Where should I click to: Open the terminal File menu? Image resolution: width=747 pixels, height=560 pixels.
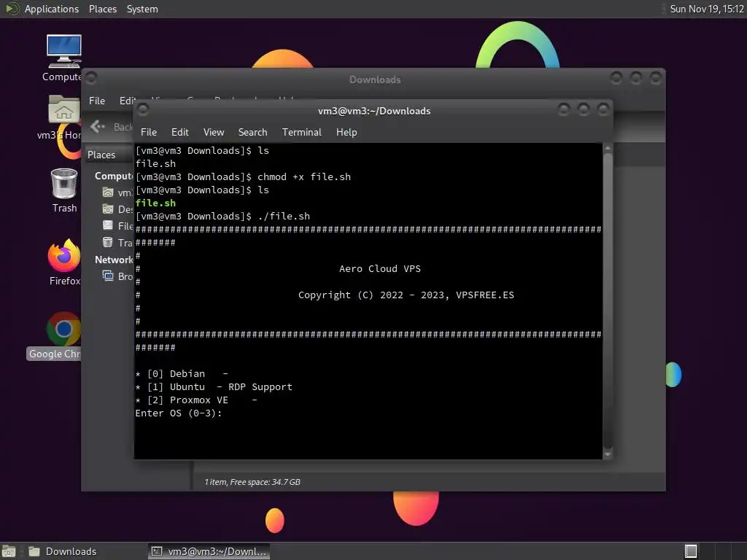[149, 132]
